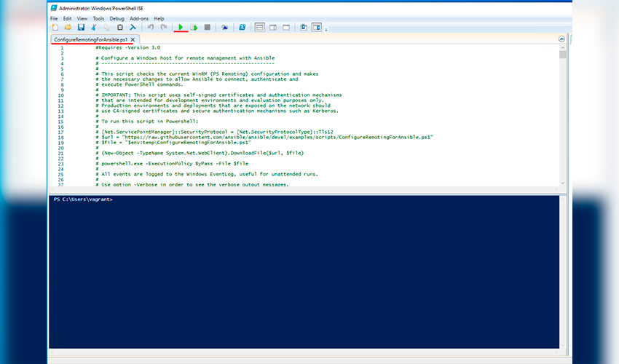Viewport: 619px width, 364px height.
Task: Open the View menu
Action: [82, 18]
